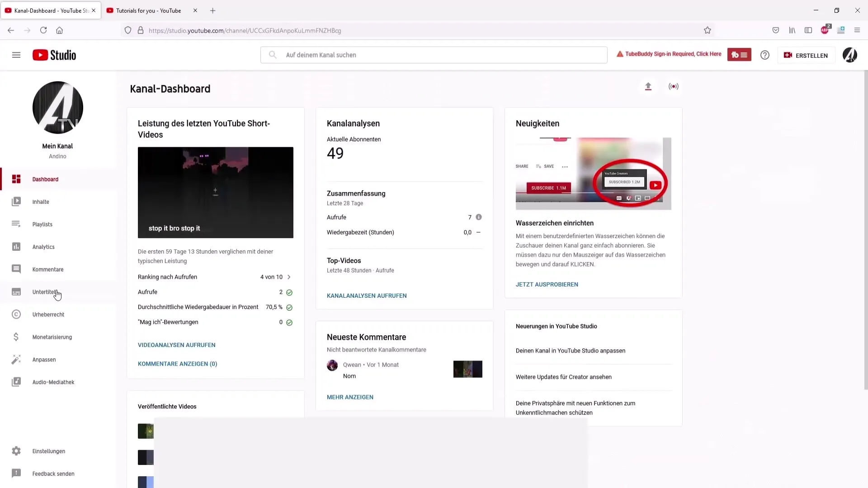Toggle the upload video icon
Viewport: 868px width, 488px height.
[648, 86]
